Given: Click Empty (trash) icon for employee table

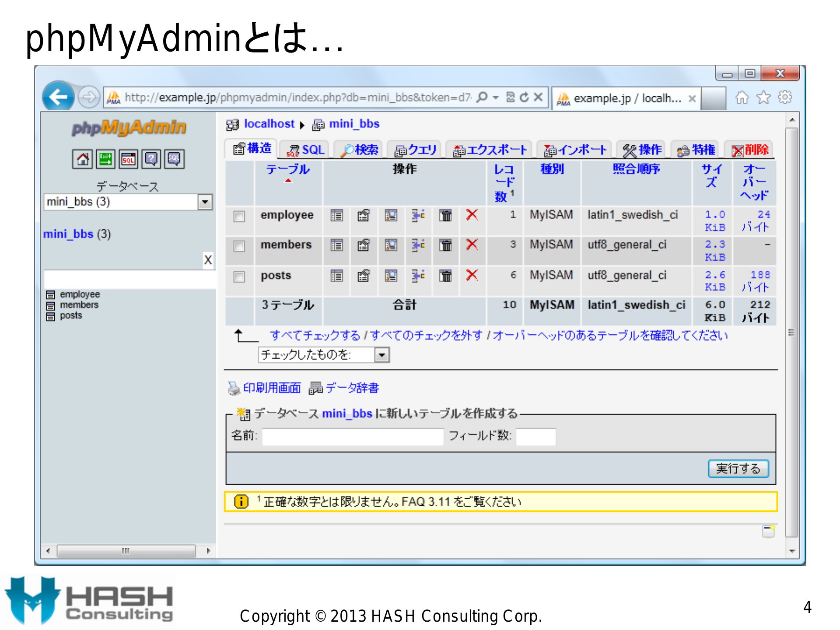Looking at the screenshot, I should coord(445,215).
